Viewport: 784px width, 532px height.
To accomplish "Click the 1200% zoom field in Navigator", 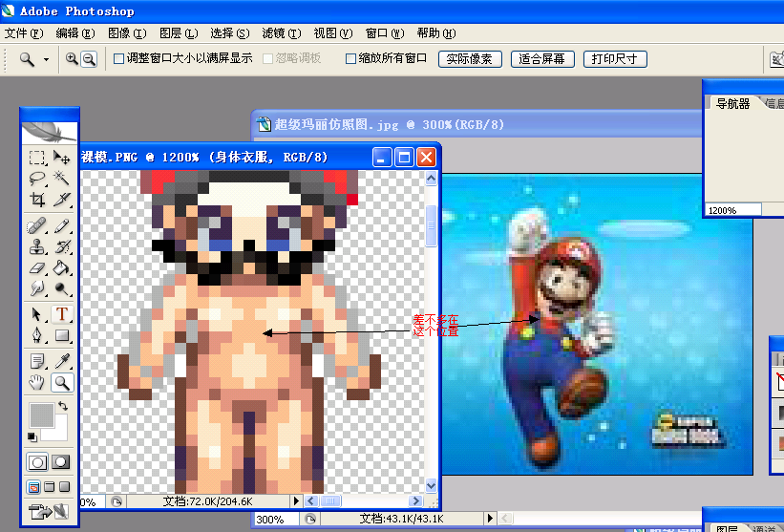I will pyautogui.click(x=733, y=210).
